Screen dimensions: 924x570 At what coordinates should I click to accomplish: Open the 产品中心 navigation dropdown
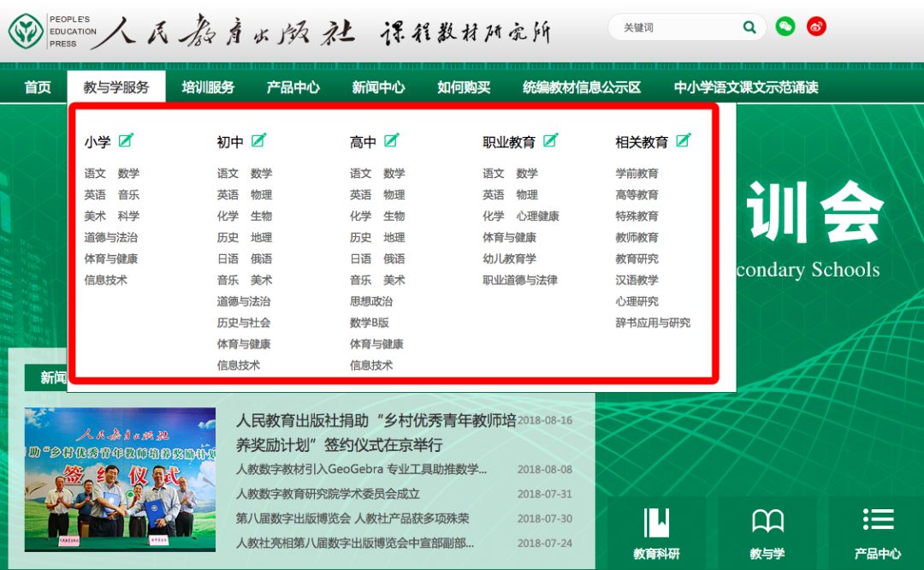(293, 86)
